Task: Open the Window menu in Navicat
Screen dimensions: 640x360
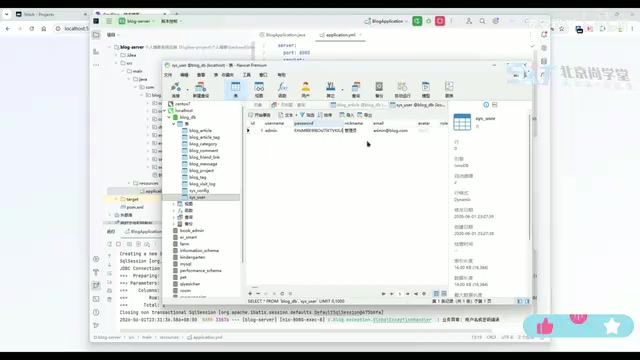Action: tap(263, 75)
